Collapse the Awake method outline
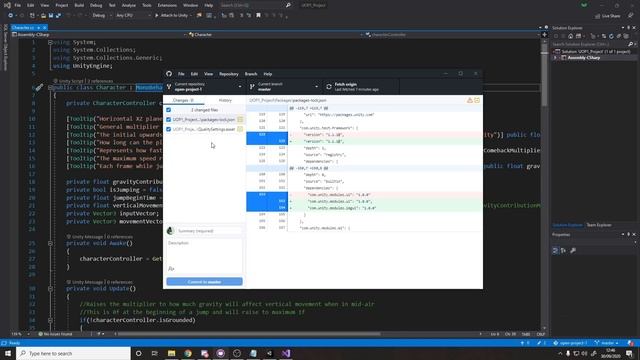This screenshot has width=640, height=360. (50, 243)
